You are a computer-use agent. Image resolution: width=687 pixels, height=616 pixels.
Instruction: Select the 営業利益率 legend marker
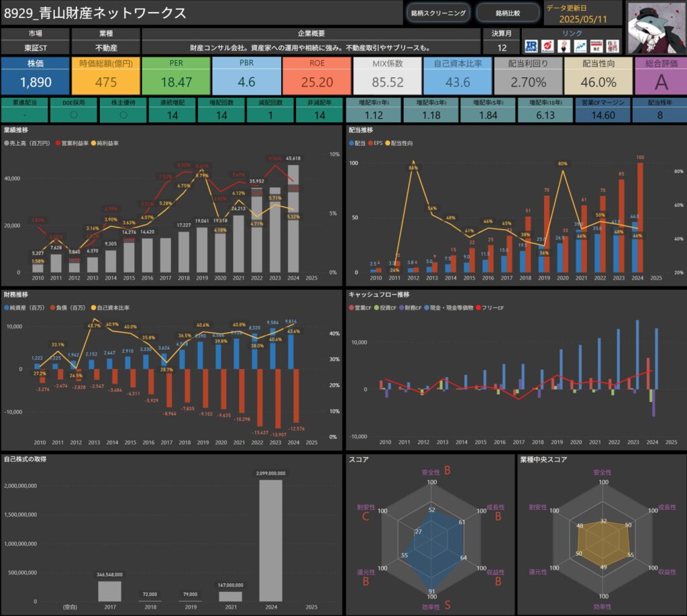58,144
